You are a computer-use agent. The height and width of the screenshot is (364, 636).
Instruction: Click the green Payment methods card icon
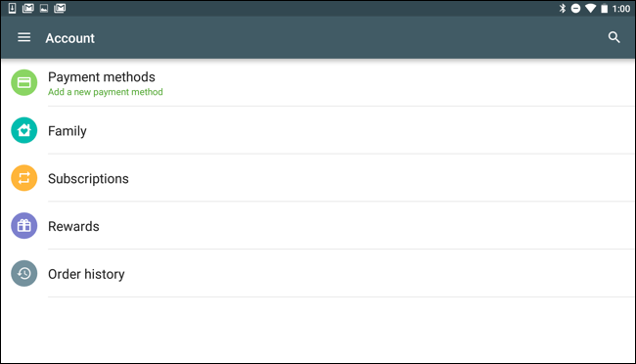pos(23,82)
